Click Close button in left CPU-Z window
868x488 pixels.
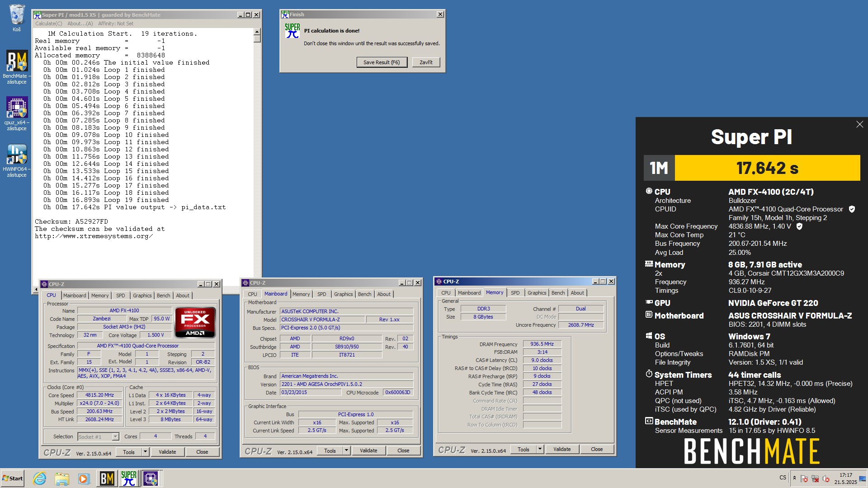pyautogui.click(x=202, y=452)
